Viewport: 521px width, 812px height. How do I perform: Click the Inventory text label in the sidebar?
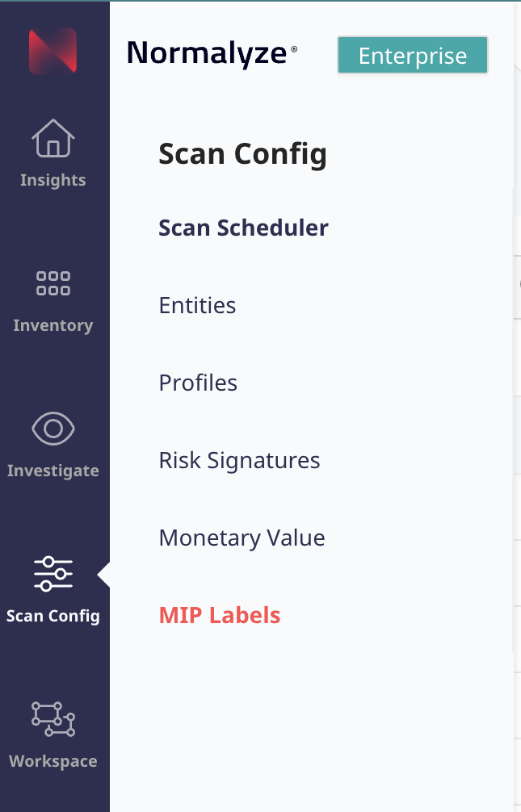(x=53, y=325)
